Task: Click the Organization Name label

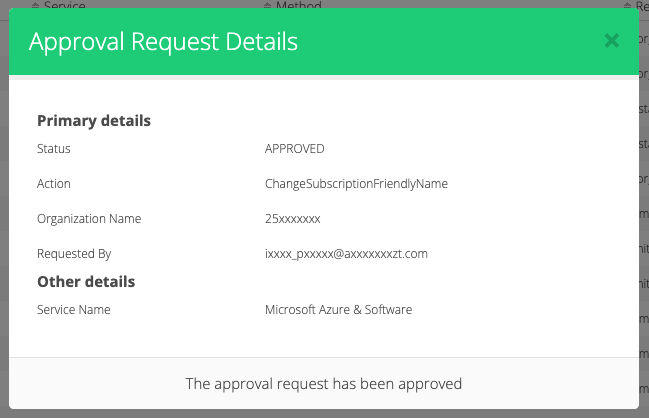Action: click(89, 219)
